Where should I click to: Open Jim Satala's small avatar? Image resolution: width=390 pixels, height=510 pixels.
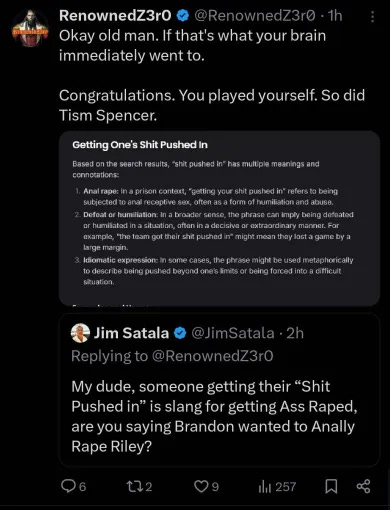[80, 333]
